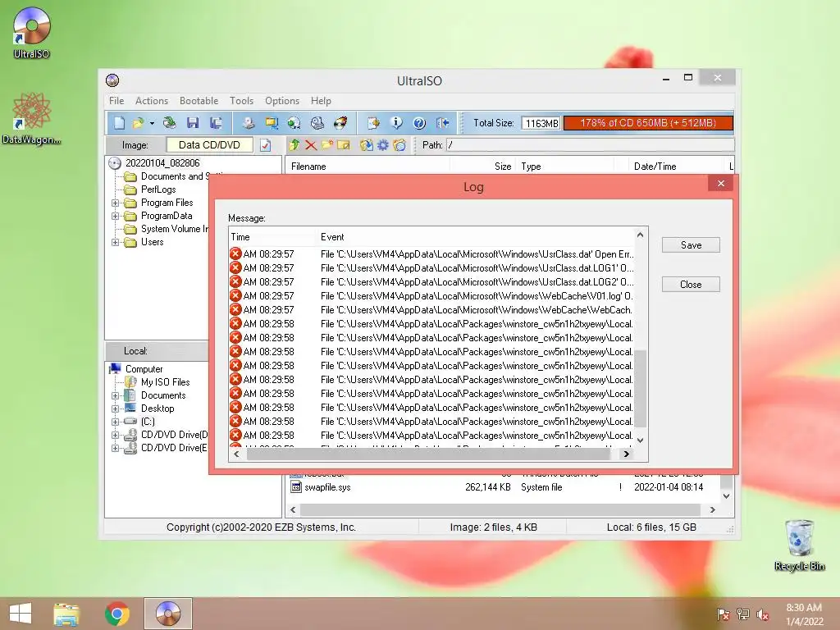Click the Mount to Virtual Drive icon
The height and width of the screenshot is (630, 840).
tap(317, 123)
